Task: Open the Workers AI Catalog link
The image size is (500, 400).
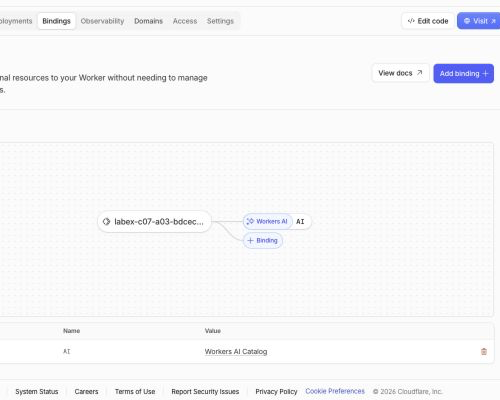Action: (x=236, y=351)
